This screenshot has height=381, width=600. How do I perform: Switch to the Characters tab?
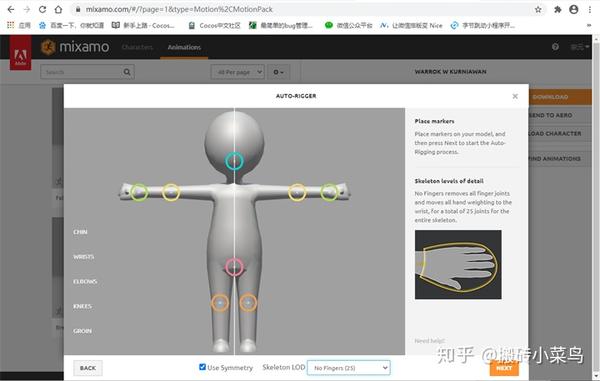137,47
